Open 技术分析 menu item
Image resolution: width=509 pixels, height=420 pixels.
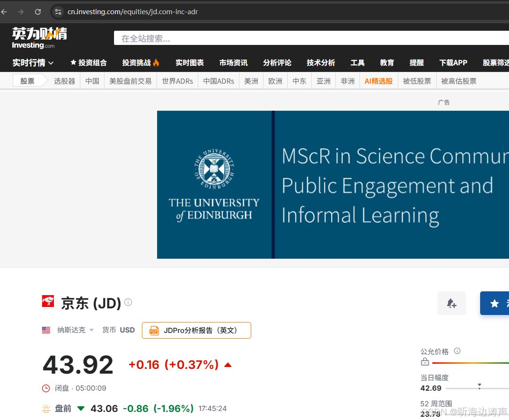tap(321, 62)
